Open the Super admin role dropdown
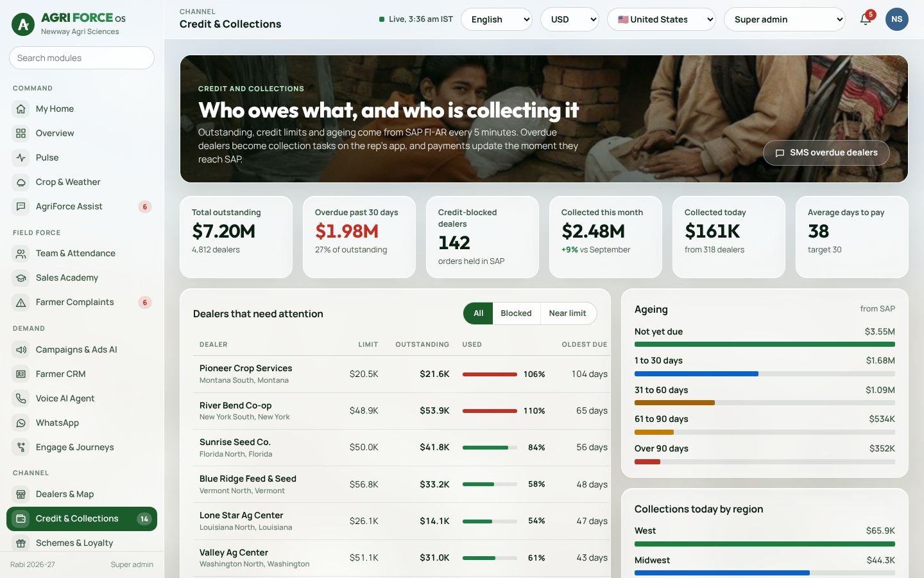 click(x=785, y=19)
